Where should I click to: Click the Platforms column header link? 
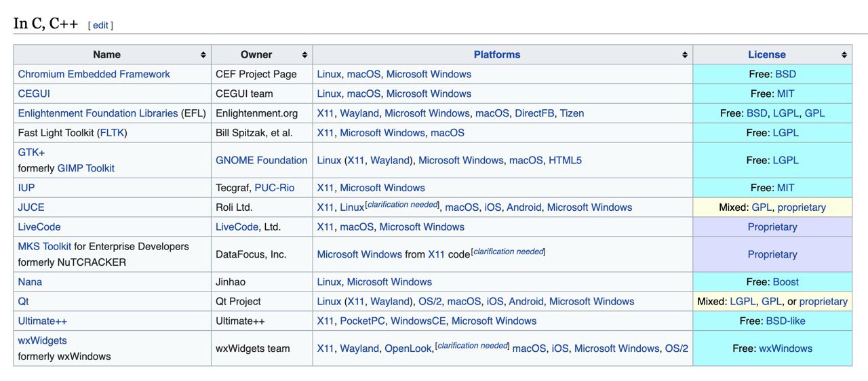click(x=497, y=55)
